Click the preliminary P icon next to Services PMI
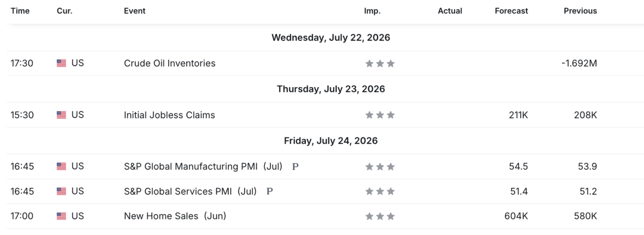The height and width of the screenshot is (235, 644). tap(270, 192)
